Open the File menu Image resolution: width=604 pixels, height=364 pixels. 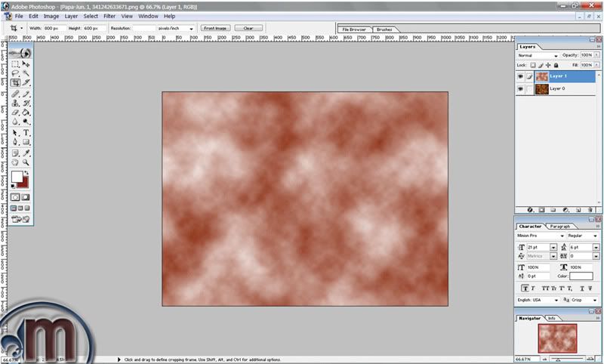19,16
